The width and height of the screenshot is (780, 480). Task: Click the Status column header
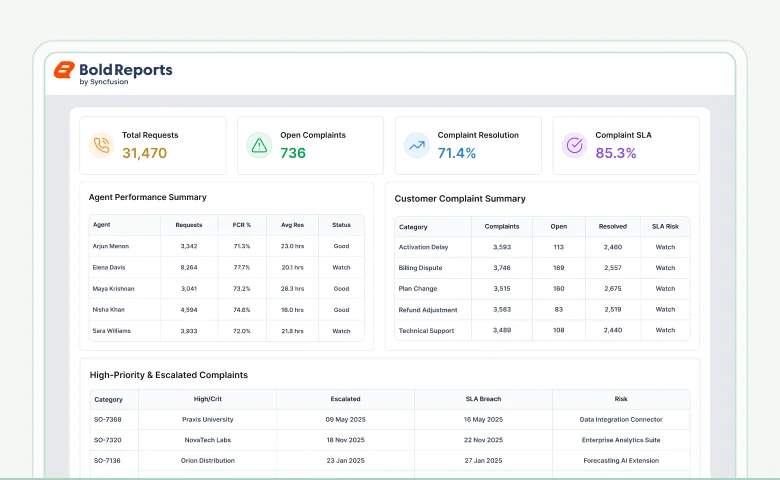[341, 225]
